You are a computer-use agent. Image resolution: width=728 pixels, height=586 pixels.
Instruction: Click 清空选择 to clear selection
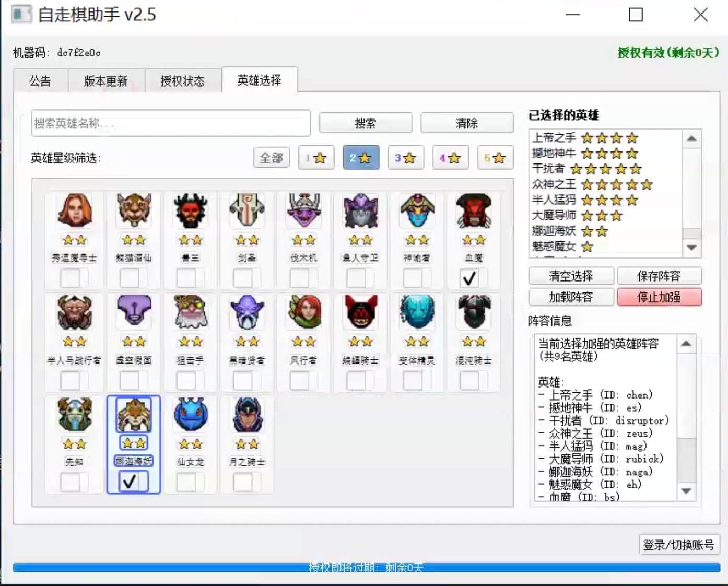click(x=571, y=276)
